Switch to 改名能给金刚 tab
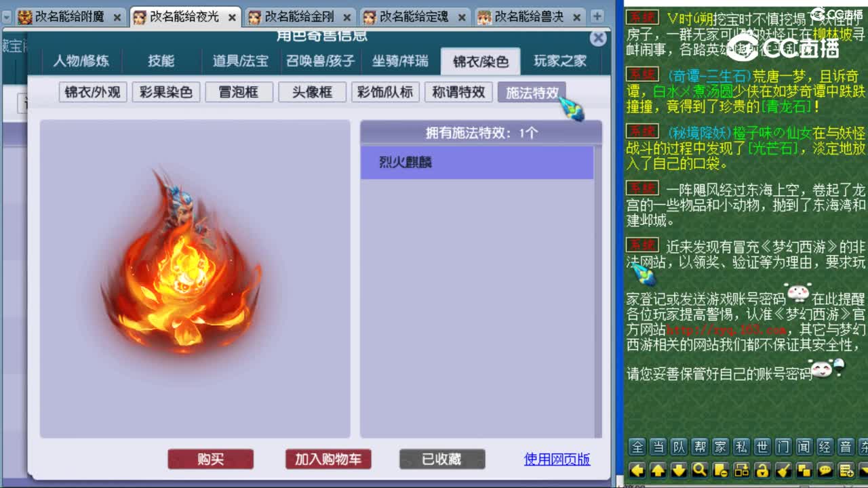This screenshot has height=488, width=868. 300,17
